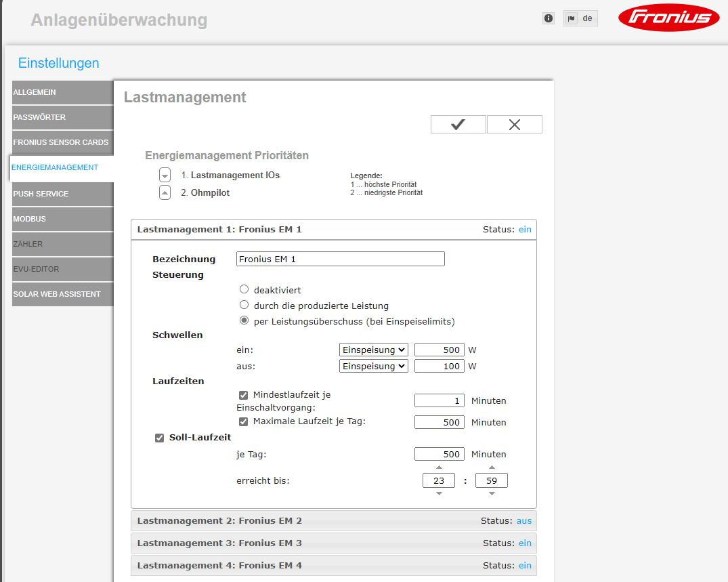Select the deaktiviert radio option
Screen dimensions: 728x582
(244, 289)
